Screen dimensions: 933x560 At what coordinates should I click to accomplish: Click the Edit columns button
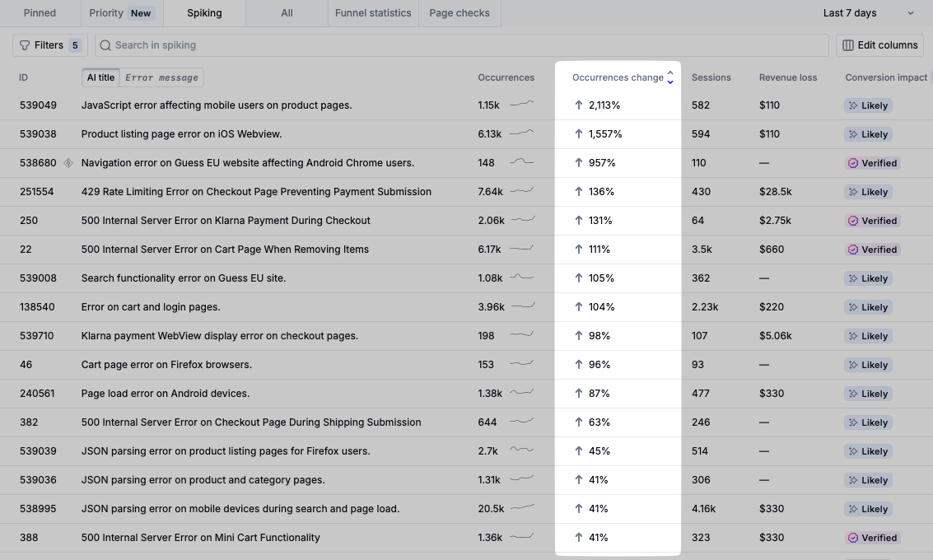(879, 45)
